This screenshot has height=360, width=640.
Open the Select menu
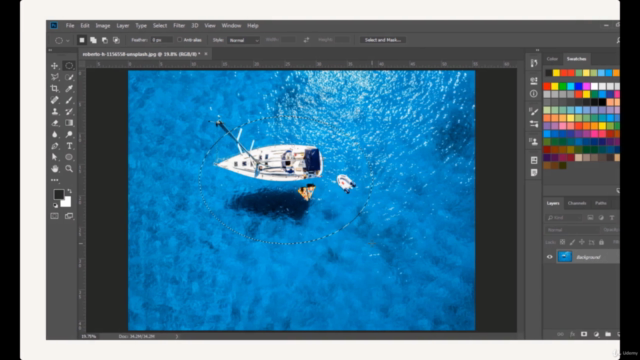(x=160, y=26)
